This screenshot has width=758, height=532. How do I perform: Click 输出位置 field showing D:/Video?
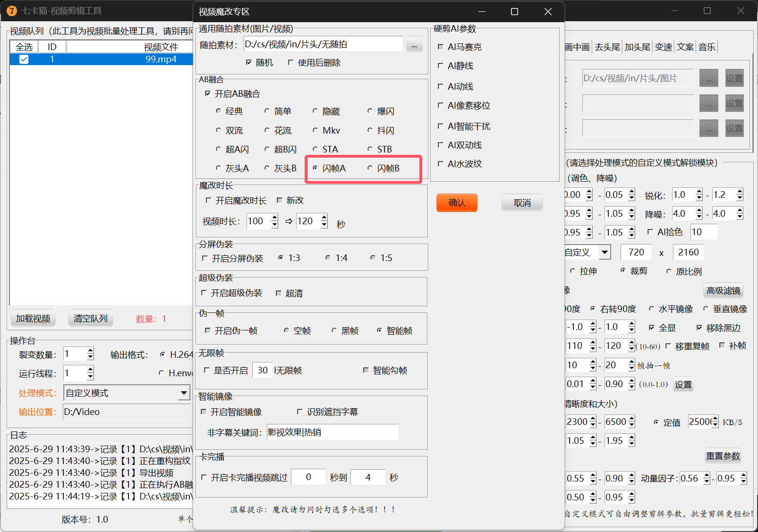pos(127,412)
